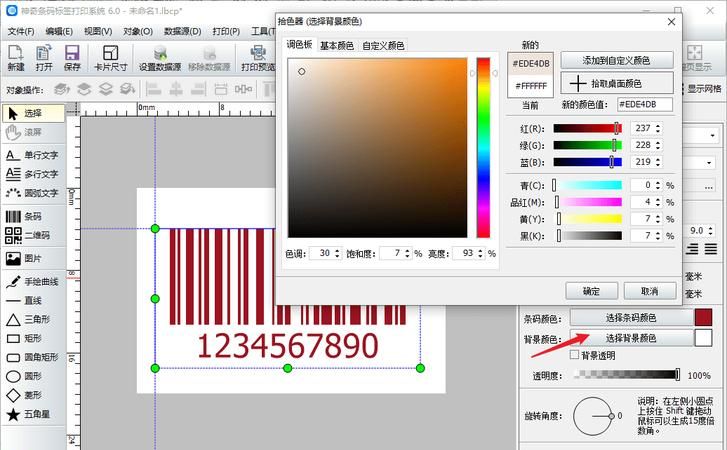
Task: Click the vertical rainbow hue strip
Action: pyautogui.click(x=483, y=147)
